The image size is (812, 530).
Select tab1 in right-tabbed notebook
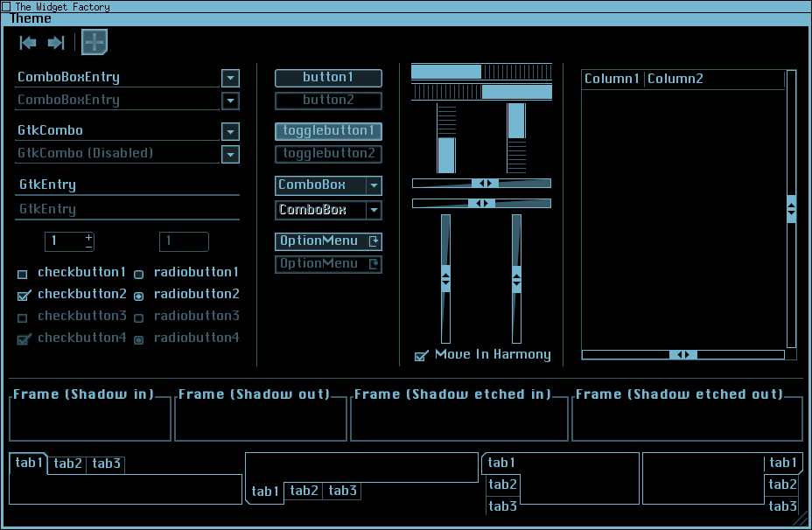click(x=782, y=463)
